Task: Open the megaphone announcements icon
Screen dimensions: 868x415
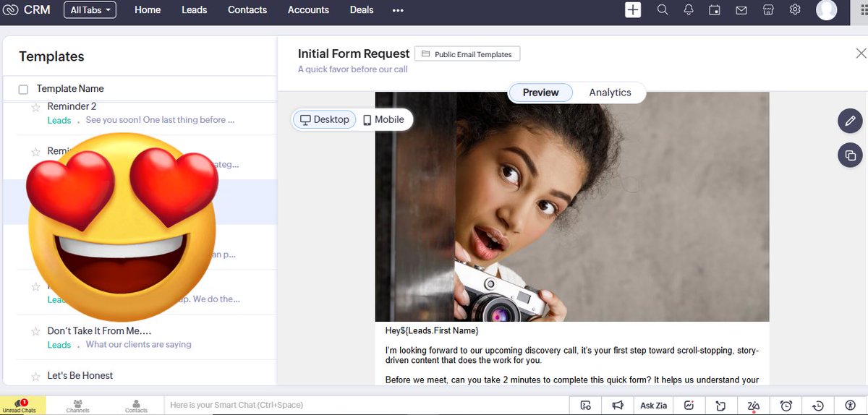Action: (618, 406)
